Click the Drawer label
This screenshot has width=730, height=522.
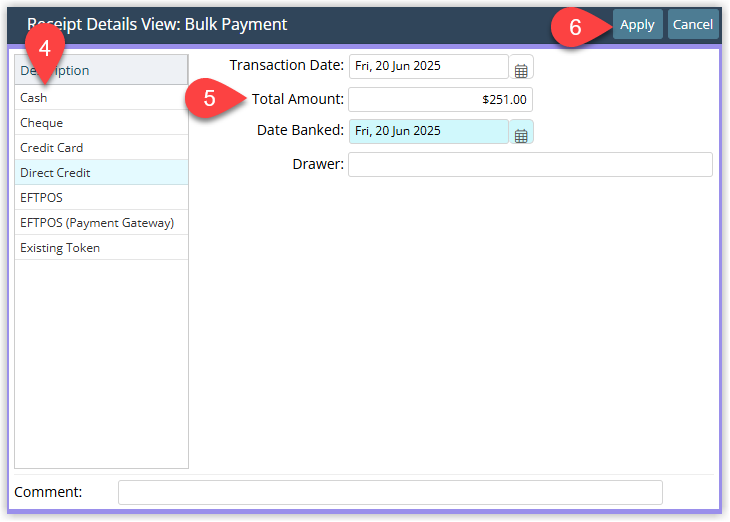pyautogui.click(x=318, y=164)
